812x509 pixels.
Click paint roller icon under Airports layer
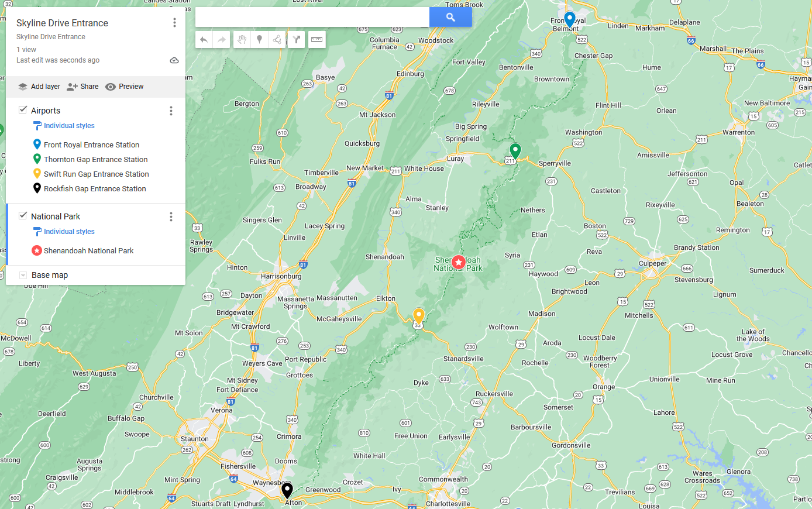(x=37, y=126)
